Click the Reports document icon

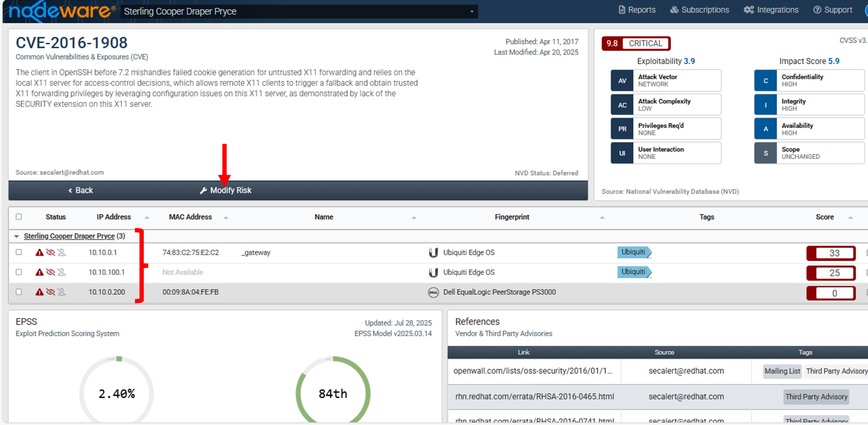(x=622, y=10)
